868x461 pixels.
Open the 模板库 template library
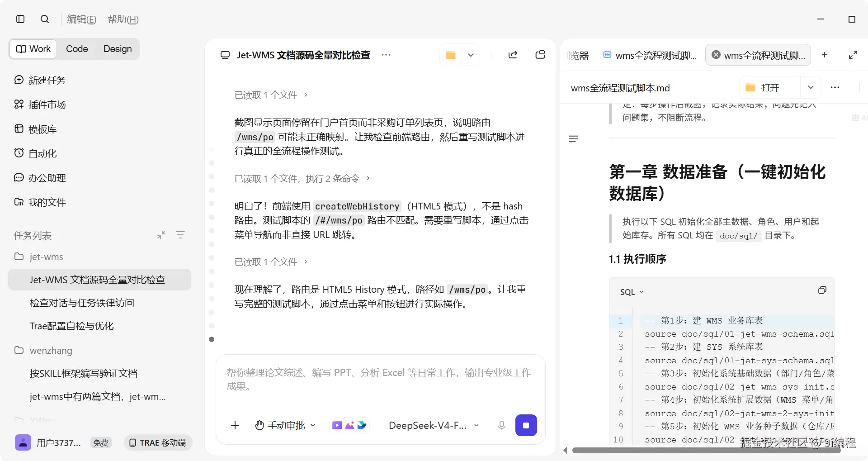[35, 129]
